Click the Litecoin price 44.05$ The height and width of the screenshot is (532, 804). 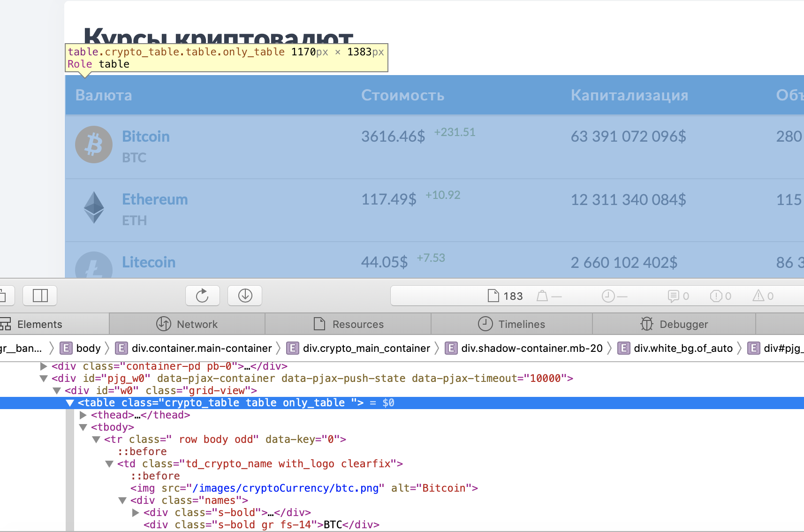(x=385, y=262)
